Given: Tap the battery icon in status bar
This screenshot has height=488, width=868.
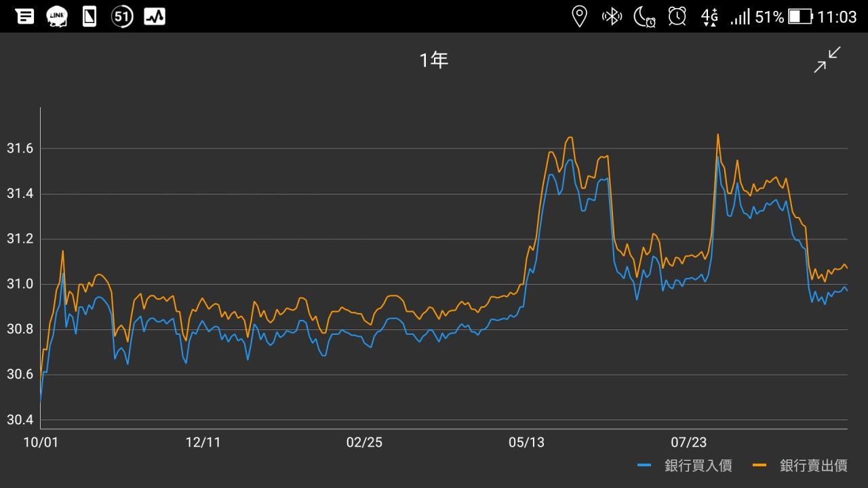Looking at the screenshot, I should pyautogui.click(x=800, y=16).
